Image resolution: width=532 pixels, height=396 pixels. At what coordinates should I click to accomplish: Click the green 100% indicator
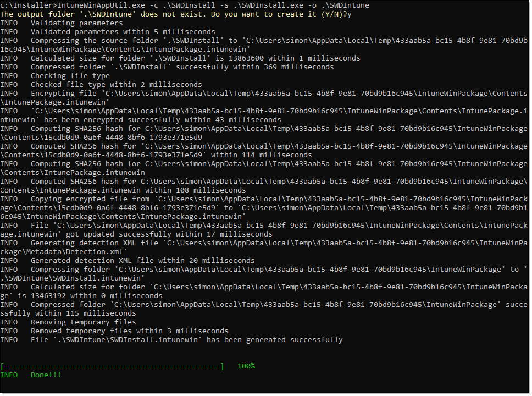tap(246, 366)
